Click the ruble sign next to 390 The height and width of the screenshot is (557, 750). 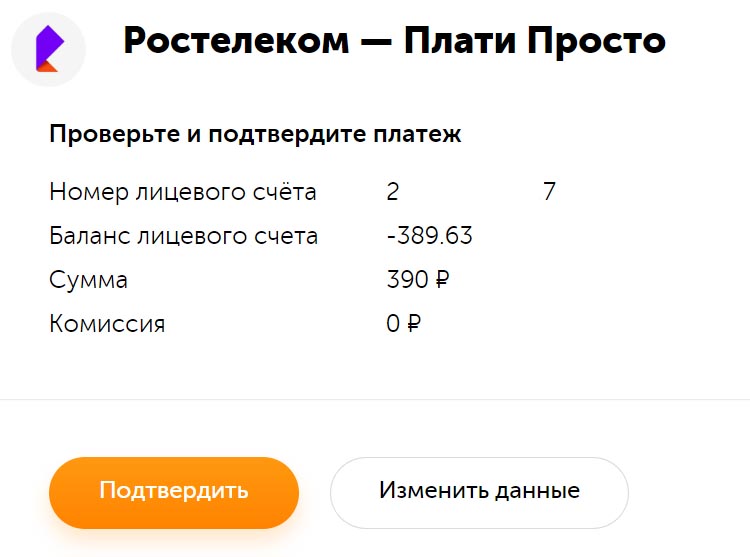pos(442,280)
